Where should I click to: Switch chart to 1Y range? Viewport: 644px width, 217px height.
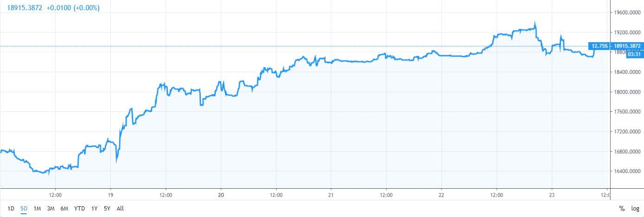click(95, 209)
